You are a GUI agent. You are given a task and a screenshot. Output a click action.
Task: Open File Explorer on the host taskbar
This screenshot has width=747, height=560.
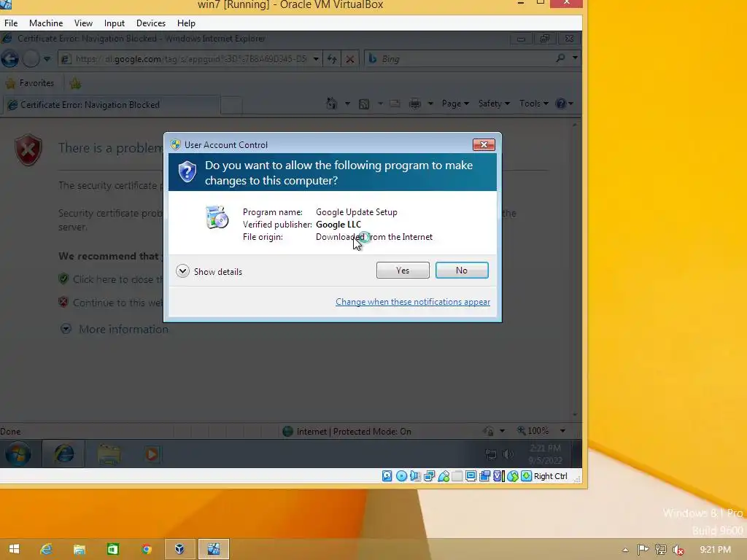(x=80, y=549)
